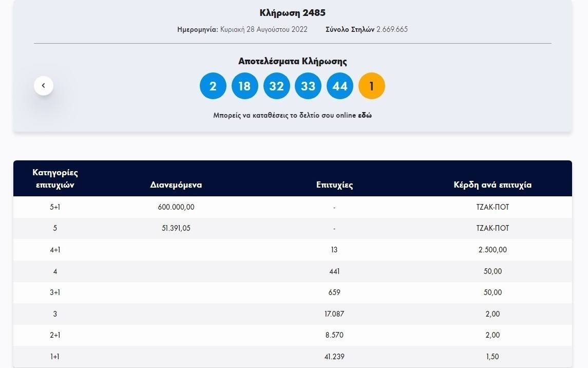588x368 pixels.
Task: Click the 'Κέρδη ανά επιτυχία' column header
Action: pos(492,185)
